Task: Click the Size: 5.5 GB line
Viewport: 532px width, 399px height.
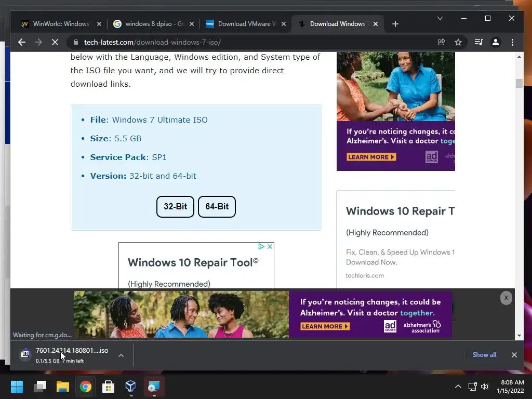Action: pos(116,138)
